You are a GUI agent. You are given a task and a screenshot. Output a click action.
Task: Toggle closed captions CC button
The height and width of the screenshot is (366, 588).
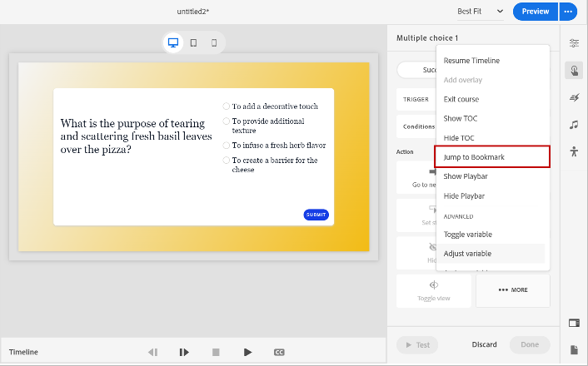click(x=279, y=352)
